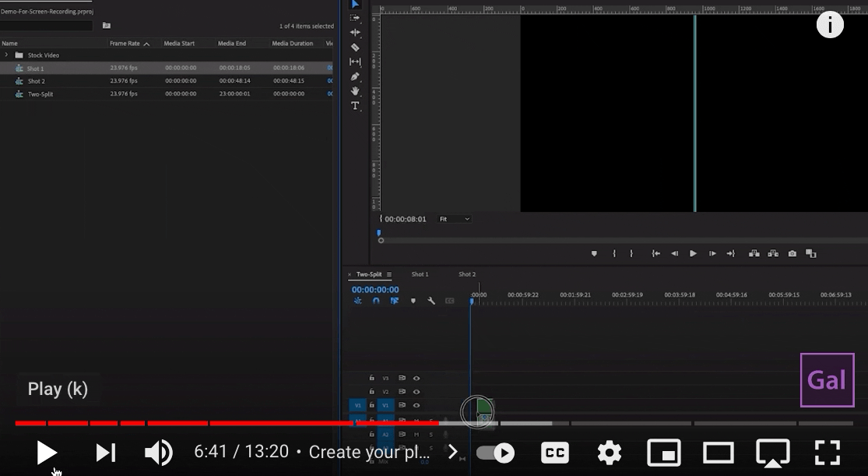Click the Mark In button
This screenshot has height=476, width=868.
tap(614, 253)
